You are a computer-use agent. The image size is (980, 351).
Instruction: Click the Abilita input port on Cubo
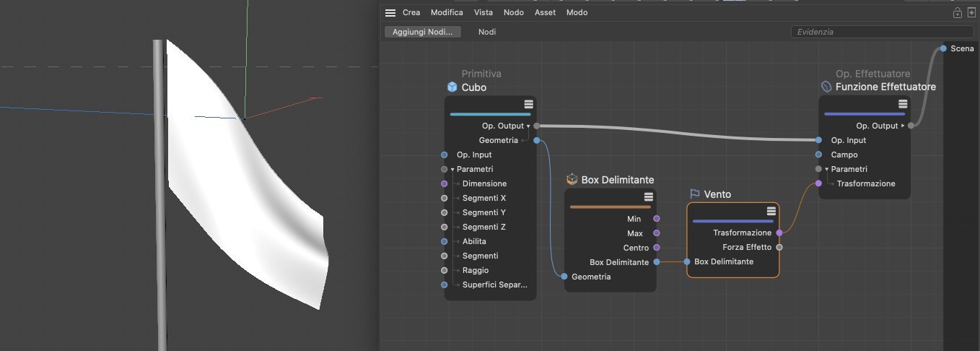[x=445, y=241]
